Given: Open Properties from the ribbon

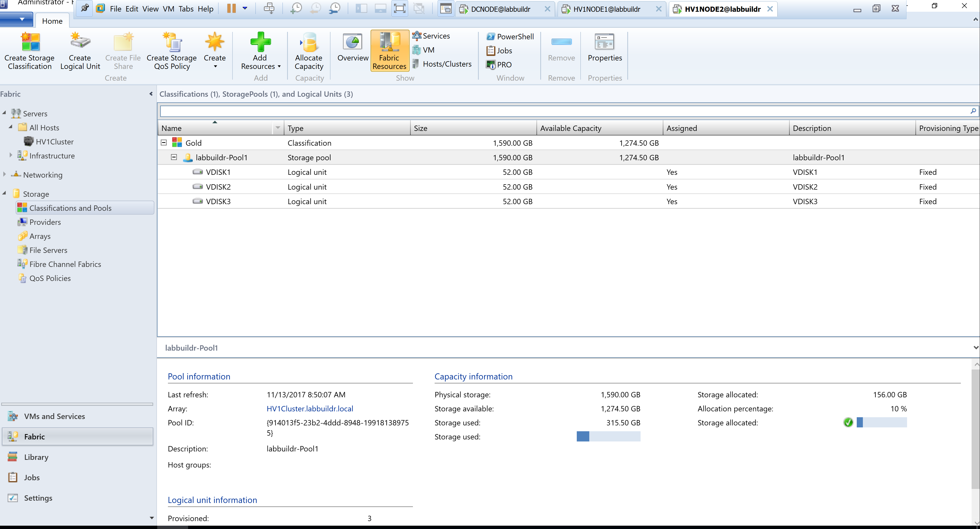Looking at the screenshot, I should click(x=605, y=47).
